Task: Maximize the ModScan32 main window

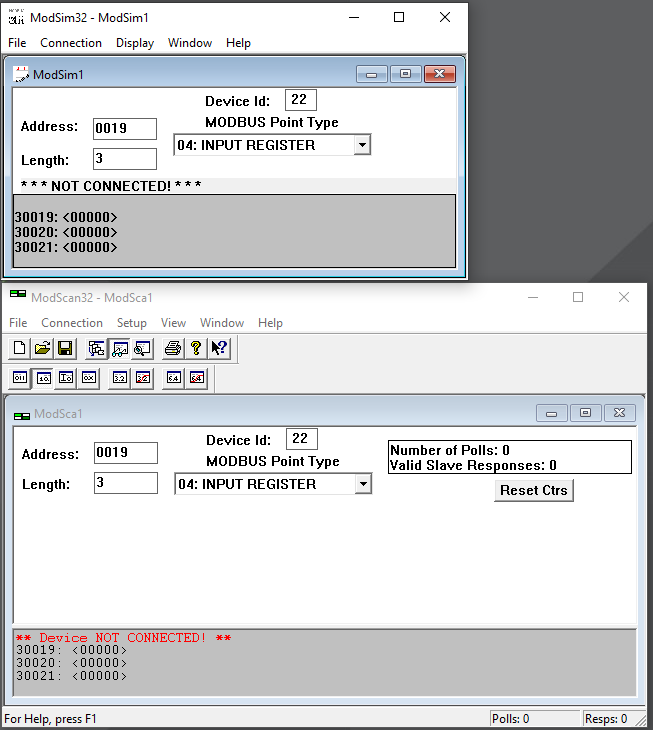Action: (x=578, y=297)
